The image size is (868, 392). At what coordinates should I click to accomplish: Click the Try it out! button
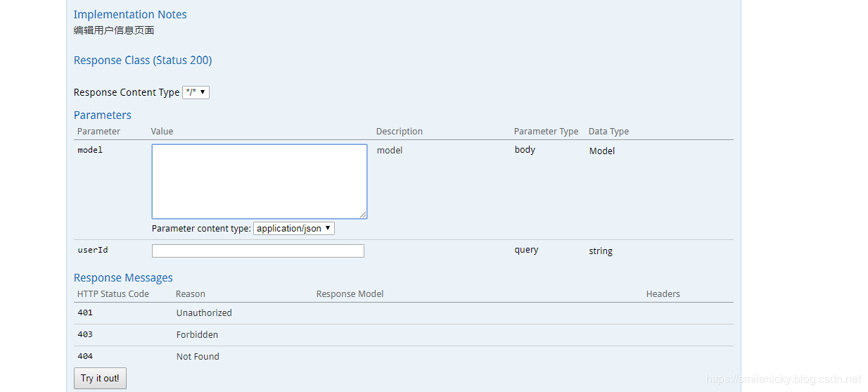(100, 378)
